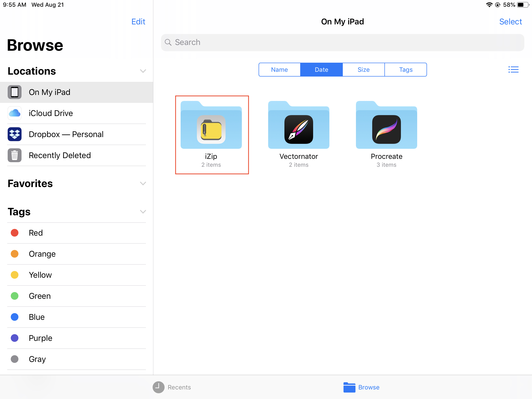Tap the 58% battery percentage

coord(509,5)
